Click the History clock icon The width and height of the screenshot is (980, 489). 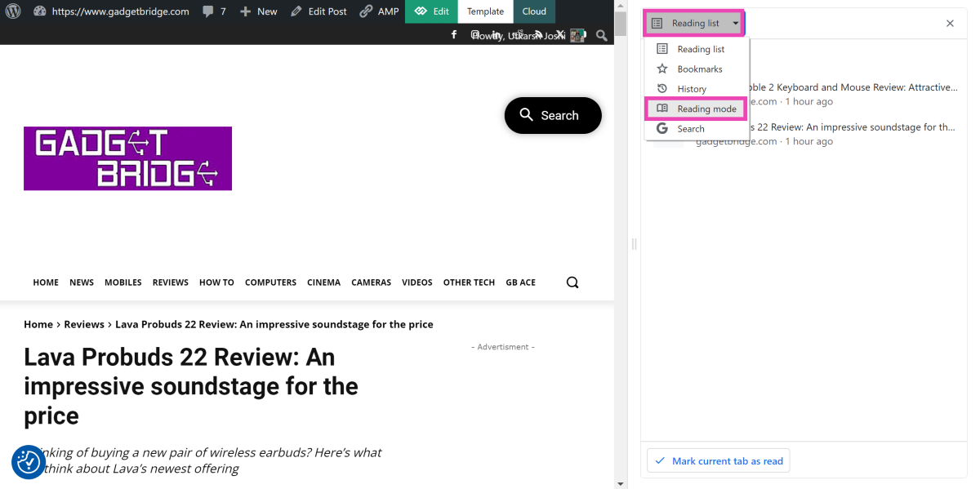pyautogui.click(x=662, y=88)
